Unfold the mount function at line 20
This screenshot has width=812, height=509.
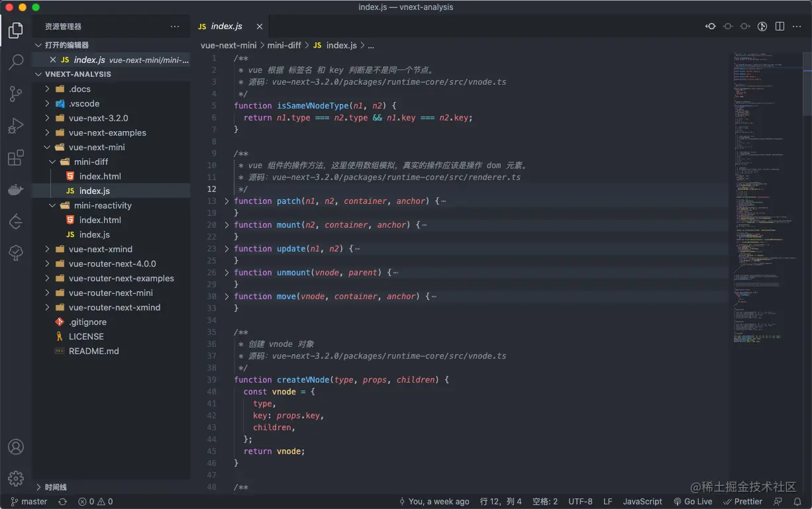tap(227, 224)
